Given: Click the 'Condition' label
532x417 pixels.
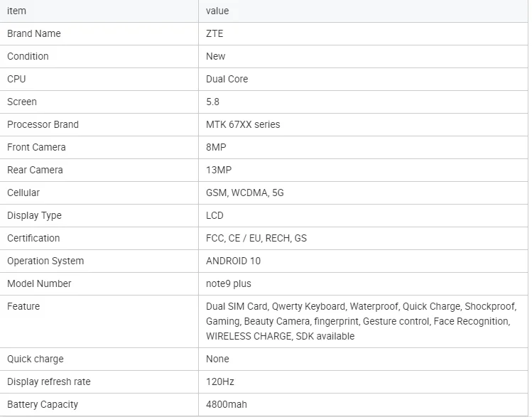Looking at the screenshot, I should (28, 56).
